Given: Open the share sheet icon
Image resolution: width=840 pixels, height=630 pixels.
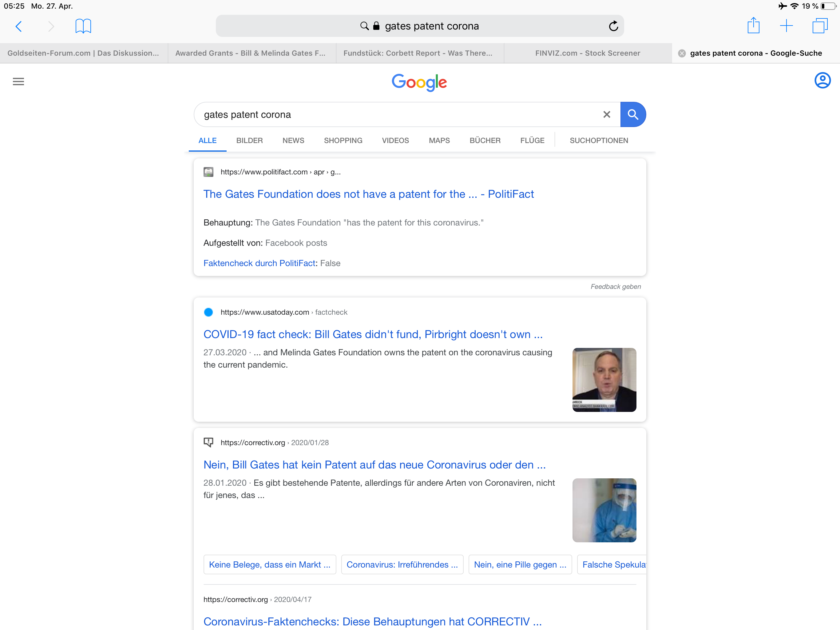Looking at the screenshot, I should point(753,26).
